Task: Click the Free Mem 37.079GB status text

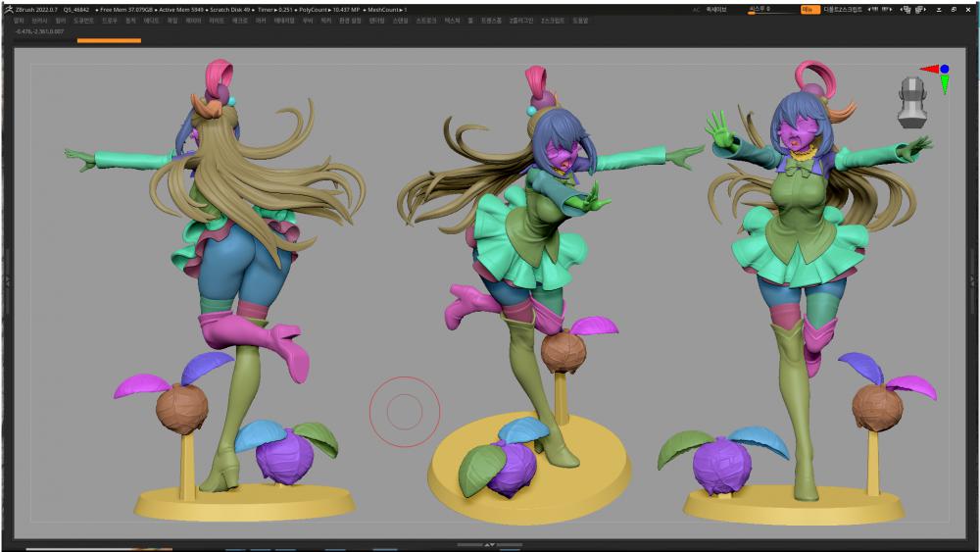Action: coord(125,10)
